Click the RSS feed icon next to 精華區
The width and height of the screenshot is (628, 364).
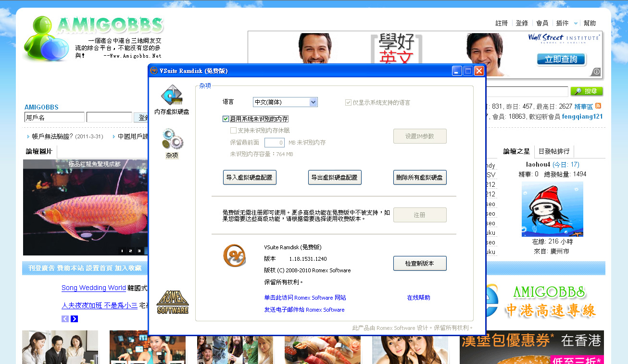598,106
